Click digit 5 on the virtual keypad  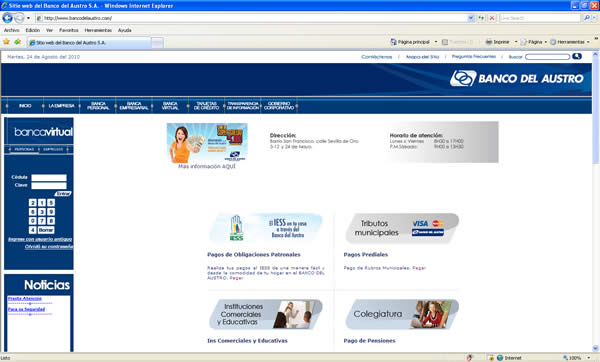point(51,203)
